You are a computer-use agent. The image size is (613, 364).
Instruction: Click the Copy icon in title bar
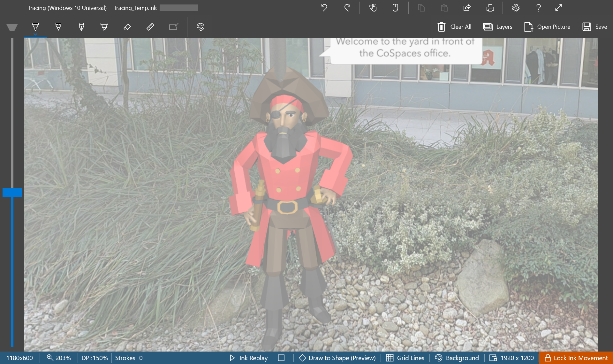point(421,8)
